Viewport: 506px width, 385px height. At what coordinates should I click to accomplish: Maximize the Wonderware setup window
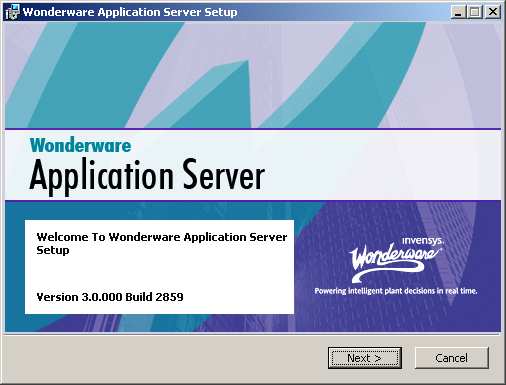[x=475, y=12]
